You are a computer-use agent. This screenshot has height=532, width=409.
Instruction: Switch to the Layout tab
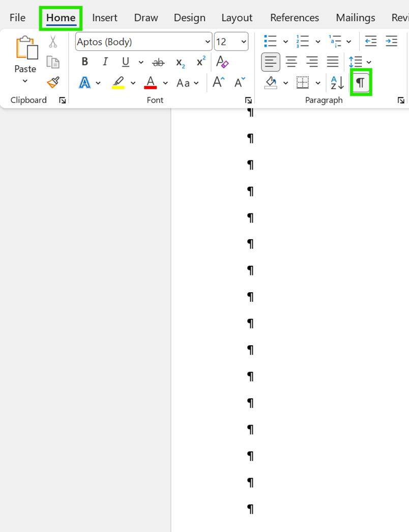(x=237, y=18)
